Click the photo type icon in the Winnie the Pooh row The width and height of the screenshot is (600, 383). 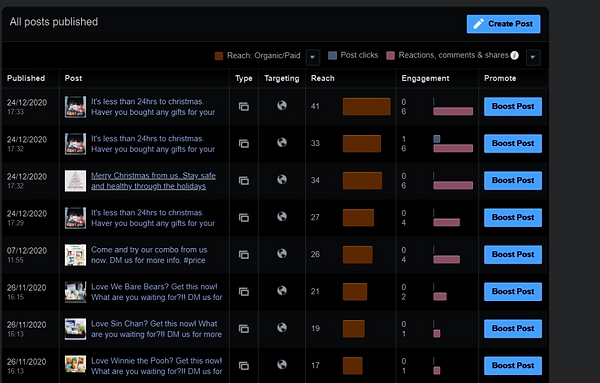(244, 366)
